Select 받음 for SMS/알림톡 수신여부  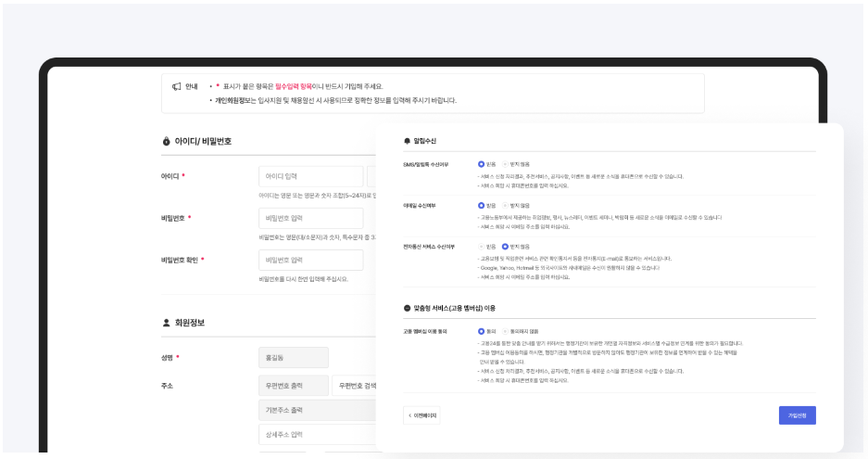[x=481, y=165]
